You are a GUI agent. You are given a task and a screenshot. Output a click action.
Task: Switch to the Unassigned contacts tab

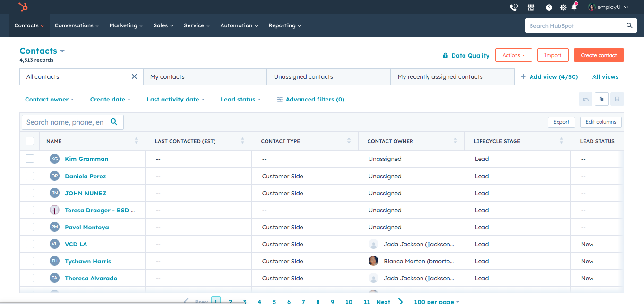303,77
